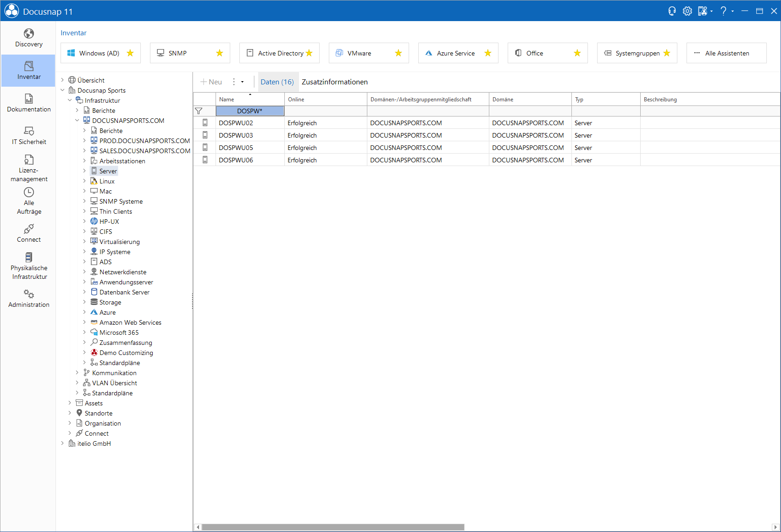Sort by the Name column header

click(x=250, y=99)
